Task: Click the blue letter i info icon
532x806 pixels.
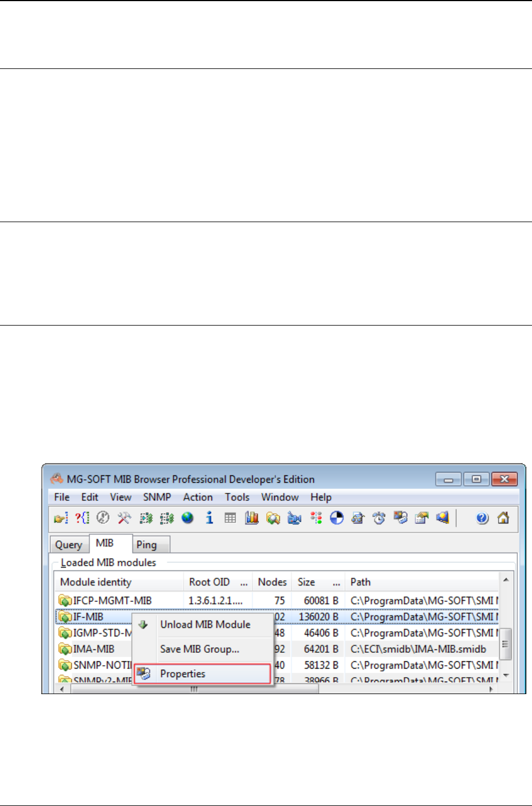Action: click(x=209, y=518)
